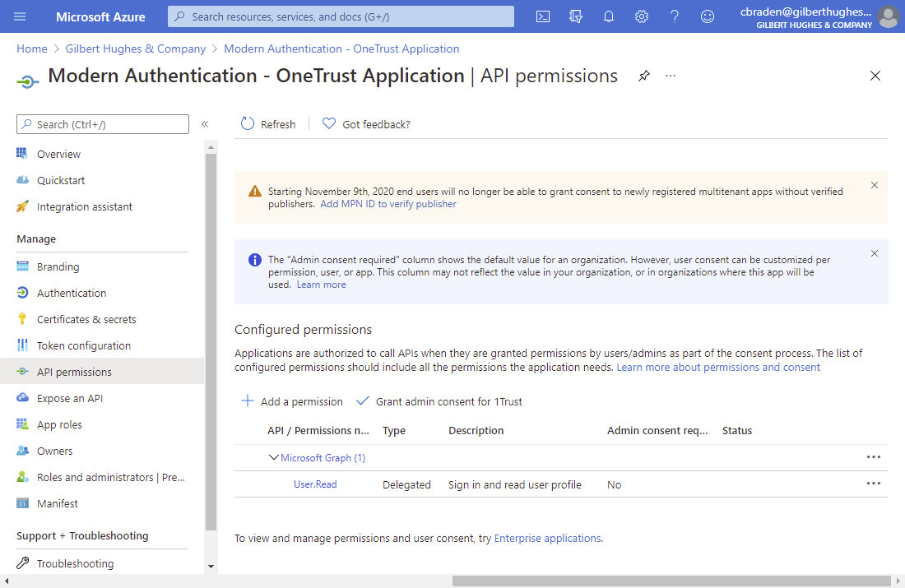Open the Enterprise applications link
Viewport: 905px width, 588px height.
tap(547, 538)
